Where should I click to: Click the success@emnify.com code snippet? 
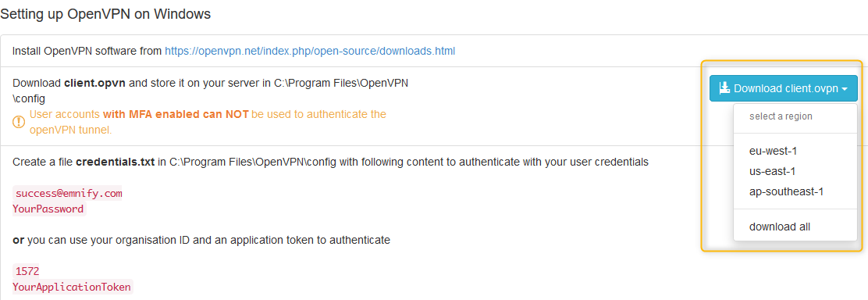69,194
